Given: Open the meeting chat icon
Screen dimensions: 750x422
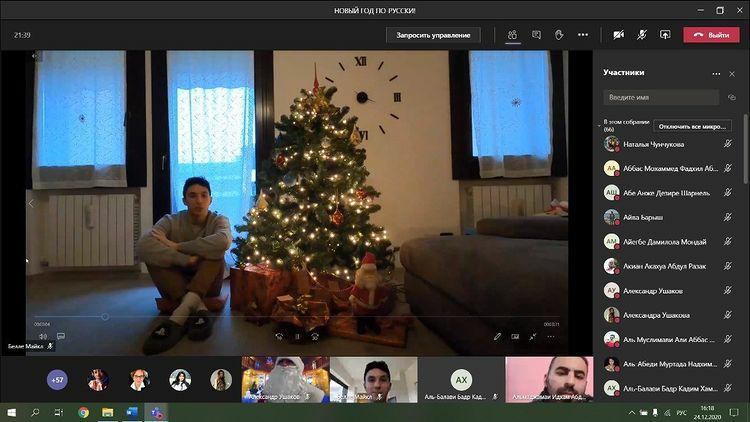Looking at the screenshot, I should (537, 35).
